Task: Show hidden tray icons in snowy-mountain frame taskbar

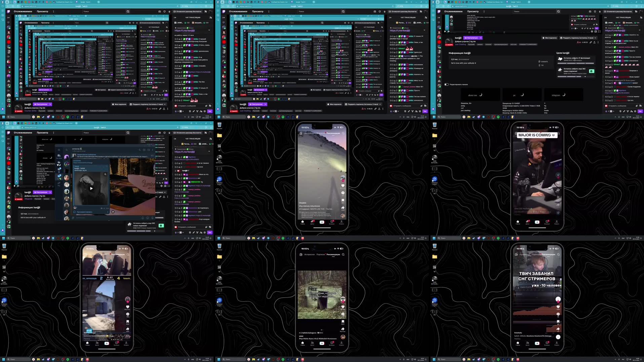Action: click(x=400, y=238)
